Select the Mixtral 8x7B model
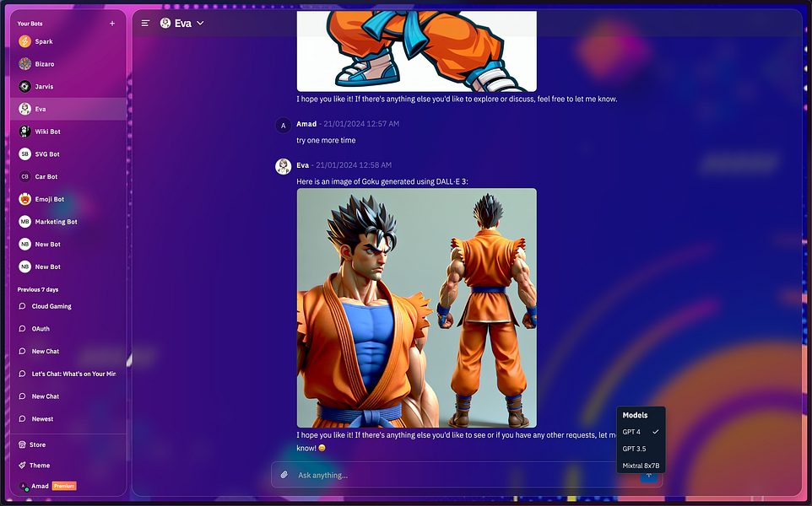Screen dimensions: 812x506 [641, 466]
